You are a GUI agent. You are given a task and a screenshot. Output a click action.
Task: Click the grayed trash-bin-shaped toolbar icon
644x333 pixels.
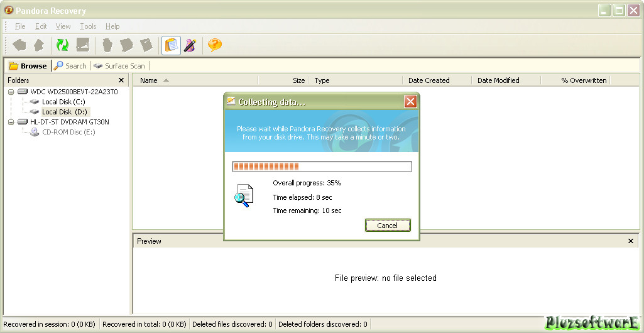tap(107, 45)
